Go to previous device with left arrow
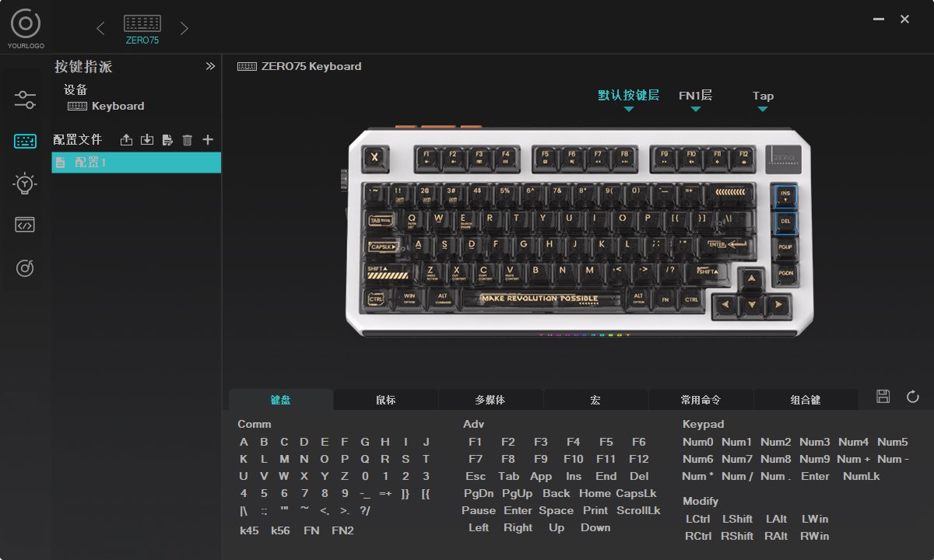This screenshot has height=560, width=934. 100,29
